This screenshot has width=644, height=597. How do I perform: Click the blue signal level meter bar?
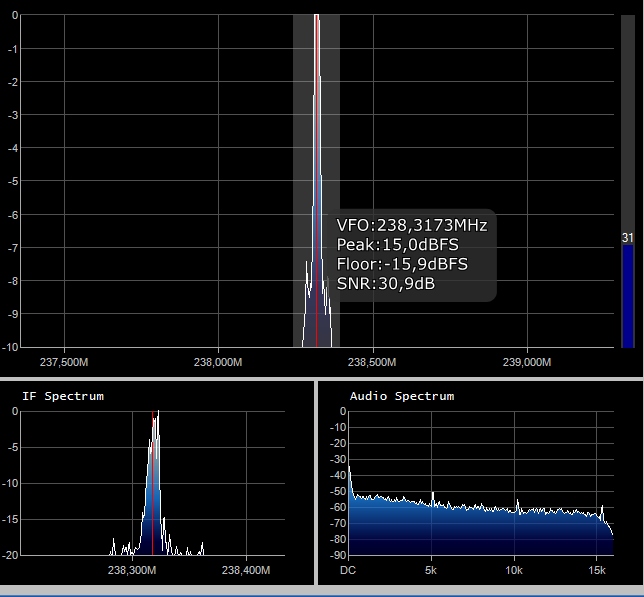[x=628, y=296]
